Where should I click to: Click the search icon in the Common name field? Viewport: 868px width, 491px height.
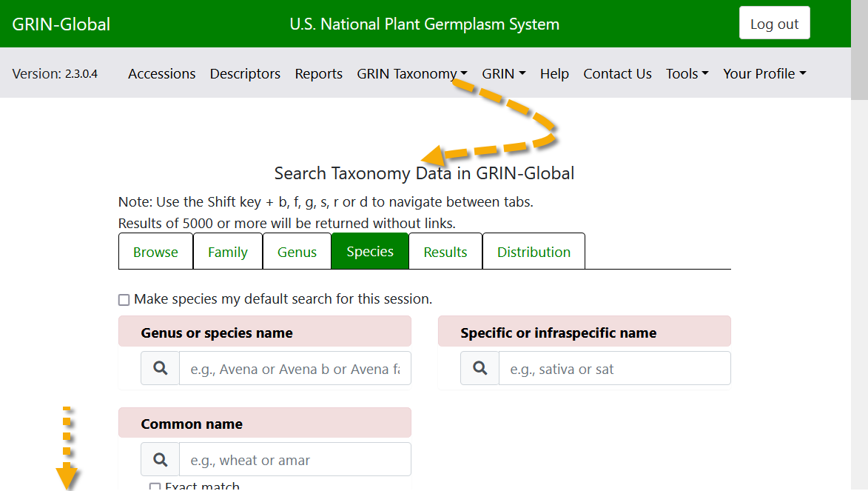[x=160, y=459]
